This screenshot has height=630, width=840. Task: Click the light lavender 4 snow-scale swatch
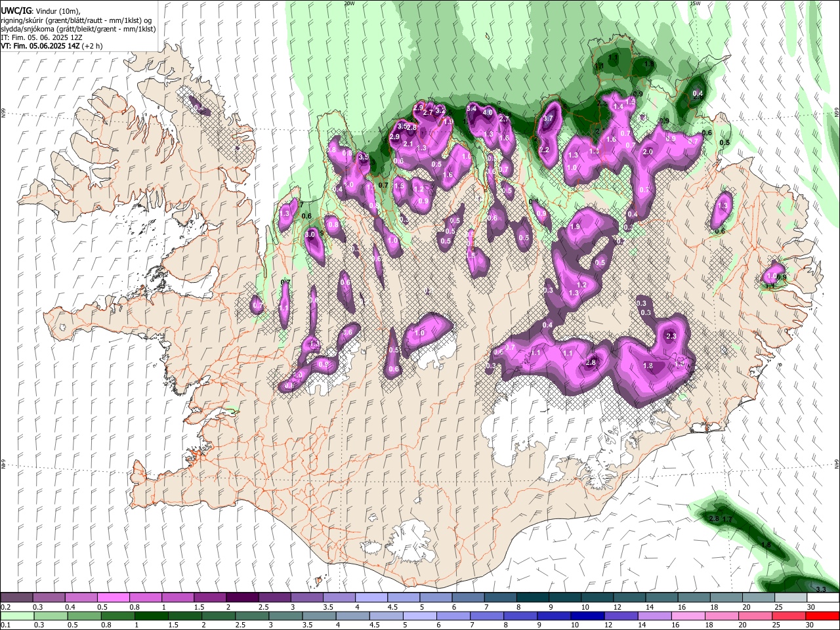[x=371, y=598]
